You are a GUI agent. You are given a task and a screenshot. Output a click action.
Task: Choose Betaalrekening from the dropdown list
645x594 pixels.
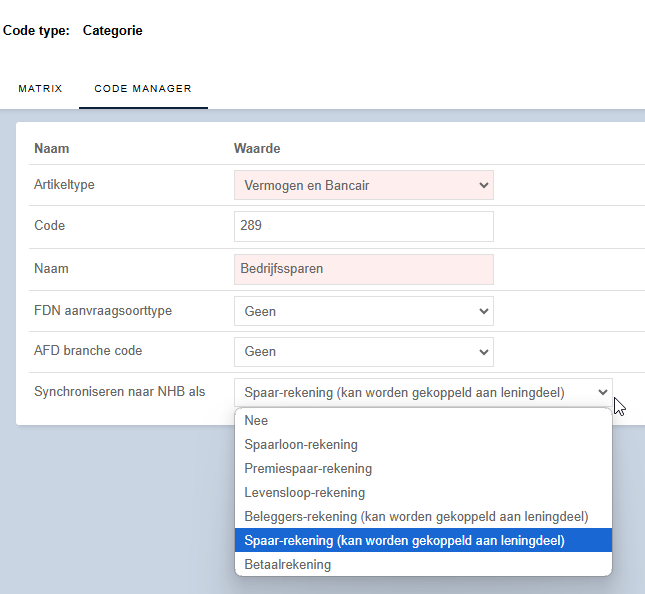click(x=423, y=564)
